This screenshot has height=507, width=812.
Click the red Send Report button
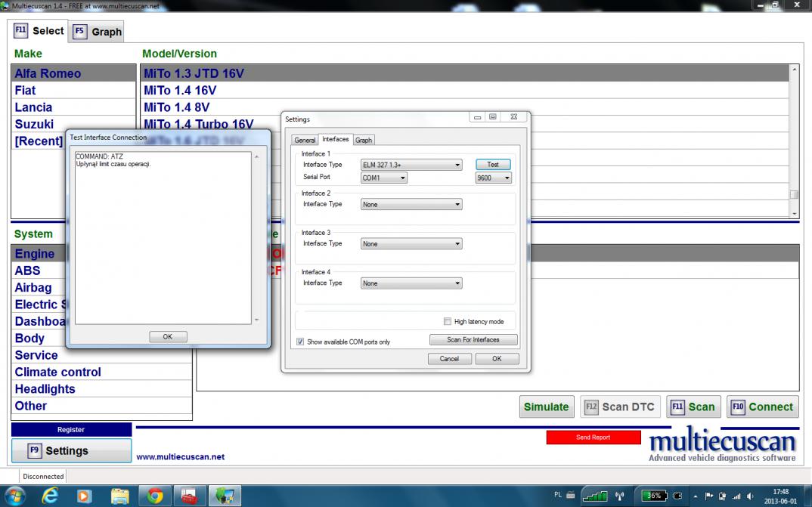(x=594, y=437)
